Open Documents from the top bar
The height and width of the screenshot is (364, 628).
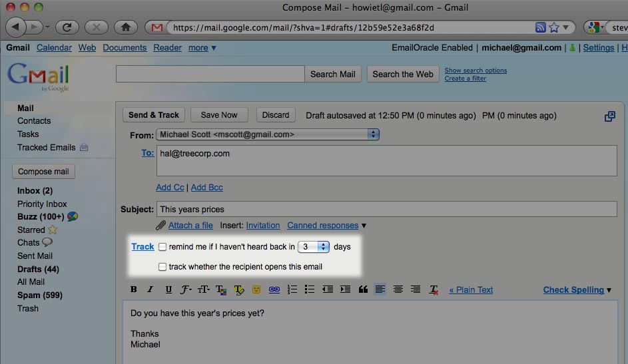125,48
